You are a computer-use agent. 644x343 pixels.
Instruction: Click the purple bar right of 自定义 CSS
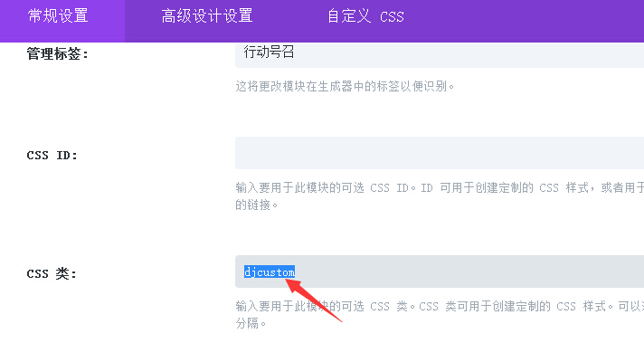pyautogui.click(x=542, y=21)
